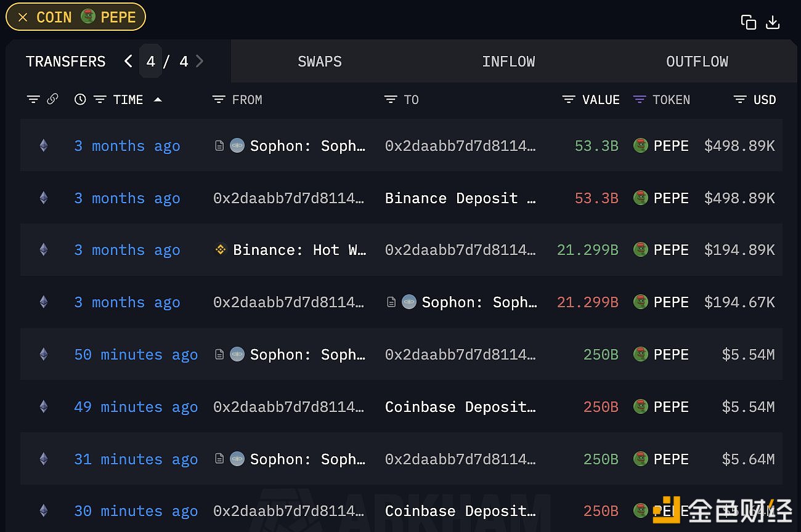The height and width of the screenshot is (532, 801).
Task: Download the transfers list
Action: coord(773,22)
